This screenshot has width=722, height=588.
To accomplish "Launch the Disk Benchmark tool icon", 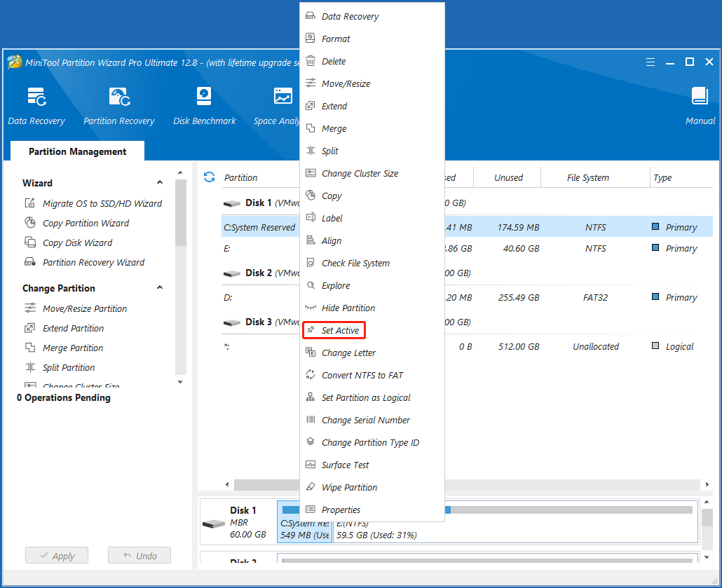I will 204,97.
